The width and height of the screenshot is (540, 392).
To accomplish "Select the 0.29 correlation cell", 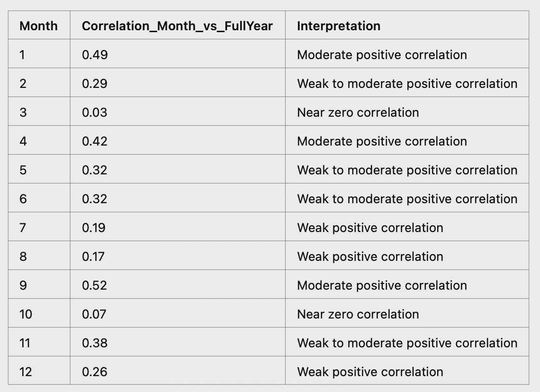I will (x=95, y=84).
